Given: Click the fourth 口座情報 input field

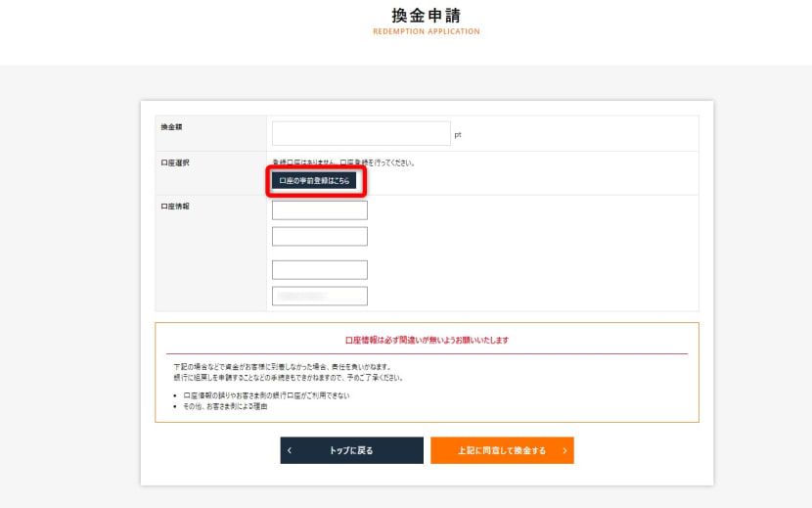Looking at the screenshot, I should click(x=320, y=296).
